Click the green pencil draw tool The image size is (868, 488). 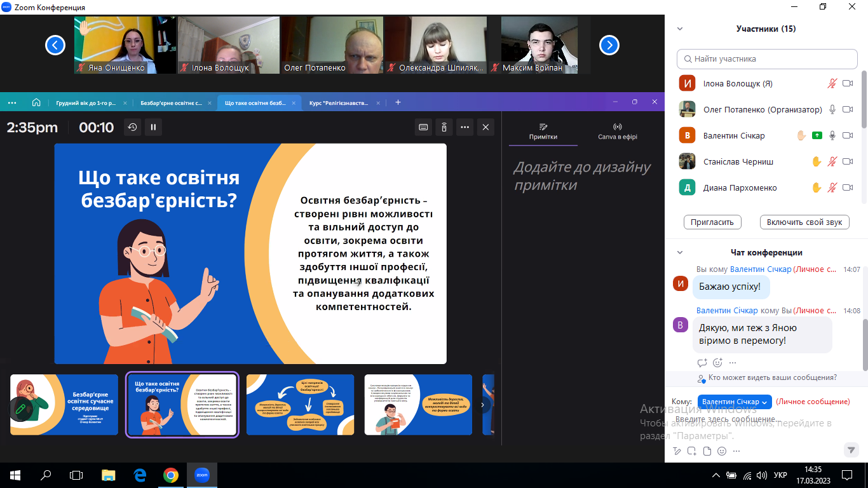21,409
